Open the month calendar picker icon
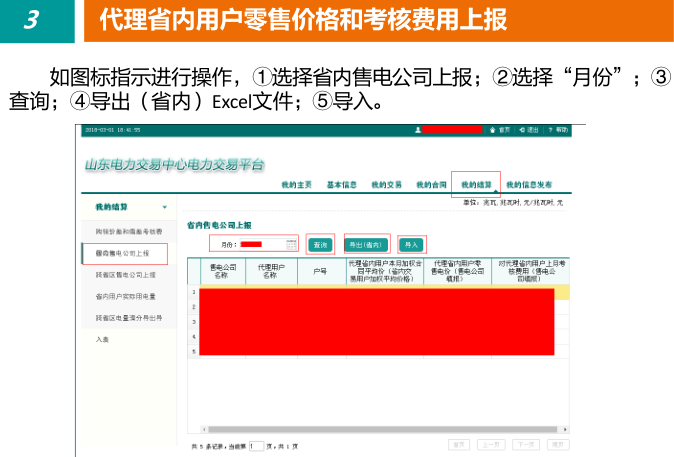 pos(292,244)
